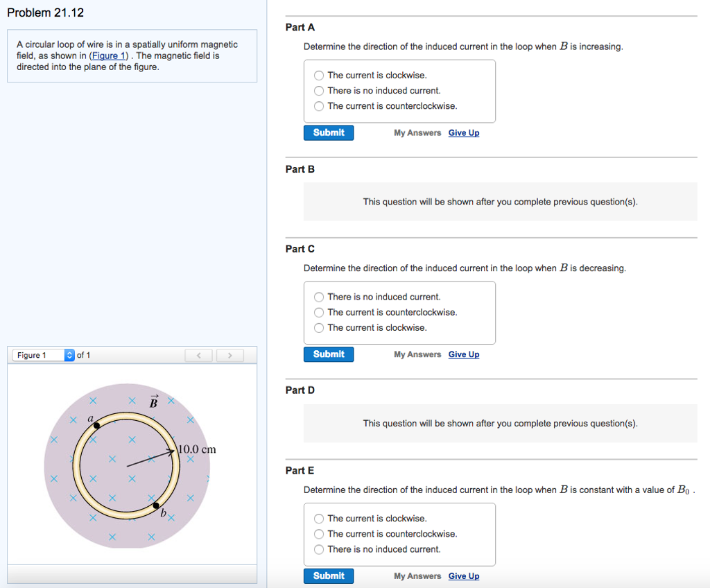This screenshot has height=588, width=710.
Task: Click the circular loop figure image
Action: [128, 466]
